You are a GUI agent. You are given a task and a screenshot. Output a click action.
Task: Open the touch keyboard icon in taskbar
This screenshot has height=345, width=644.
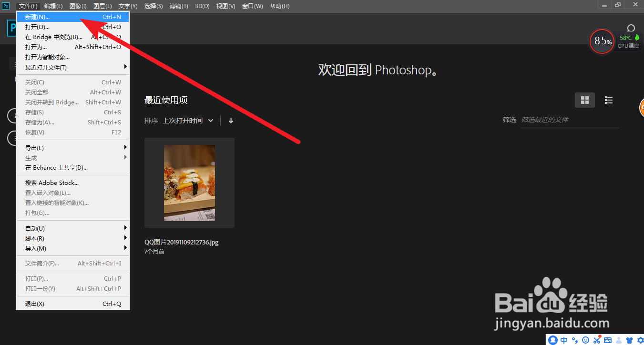[608, 340]
